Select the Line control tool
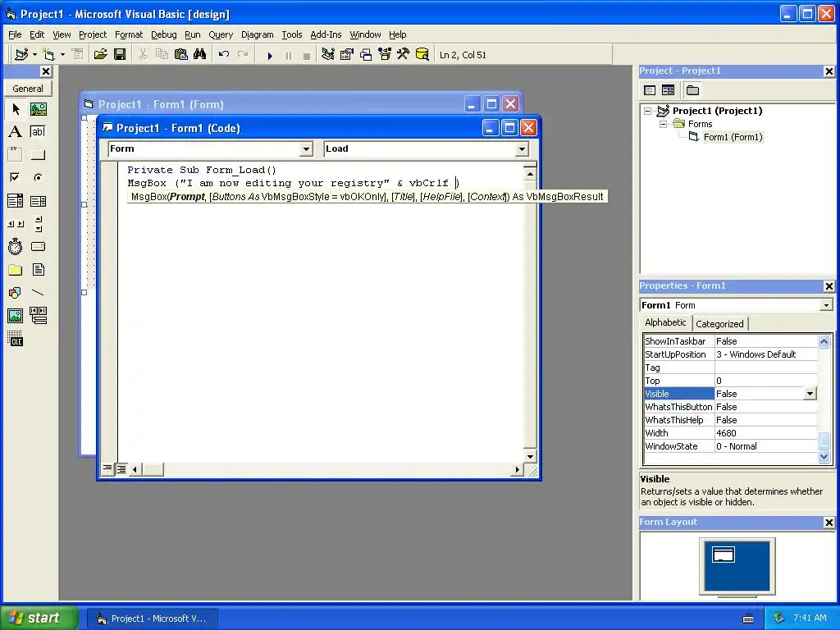The image size is (840, 630). click(x=38, y=293)
